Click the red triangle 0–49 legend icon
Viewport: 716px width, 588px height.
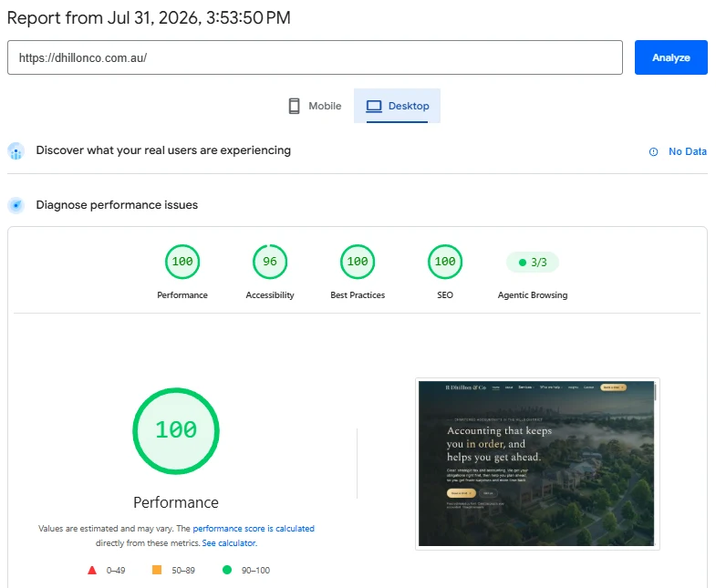coord(92,570)
